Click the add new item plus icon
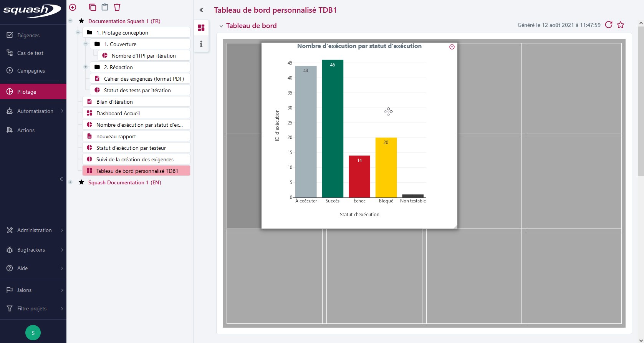 (73, 7)
